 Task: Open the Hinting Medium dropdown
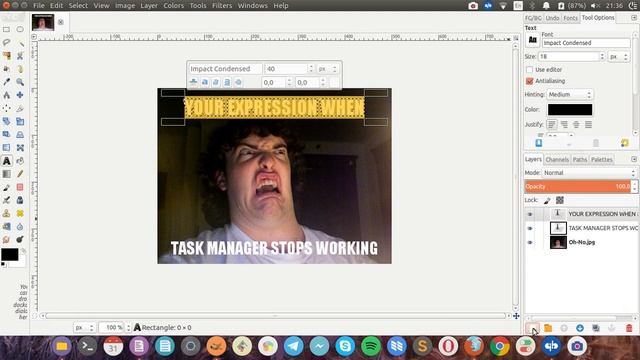pos(570,94)
